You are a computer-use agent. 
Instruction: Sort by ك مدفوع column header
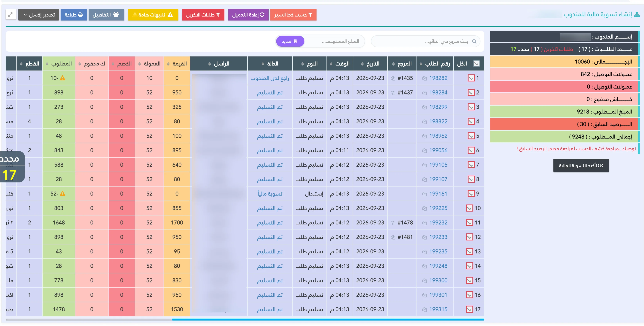point(92,64)
